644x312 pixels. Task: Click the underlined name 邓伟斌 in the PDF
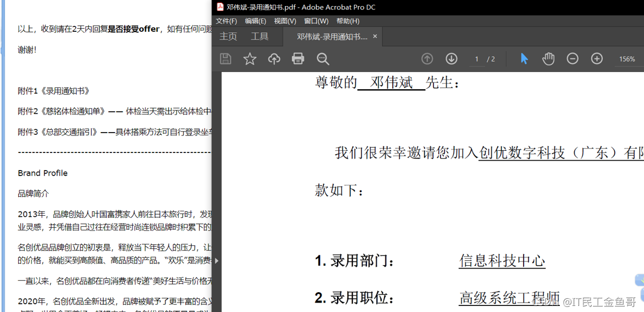[x=392, y=83]
